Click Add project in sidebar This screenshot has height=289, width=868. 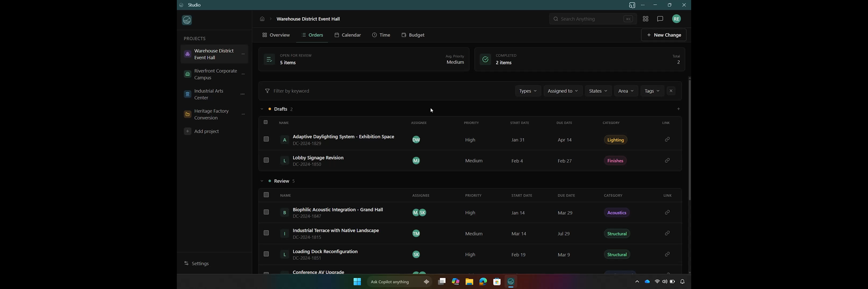tap(202, 131)
